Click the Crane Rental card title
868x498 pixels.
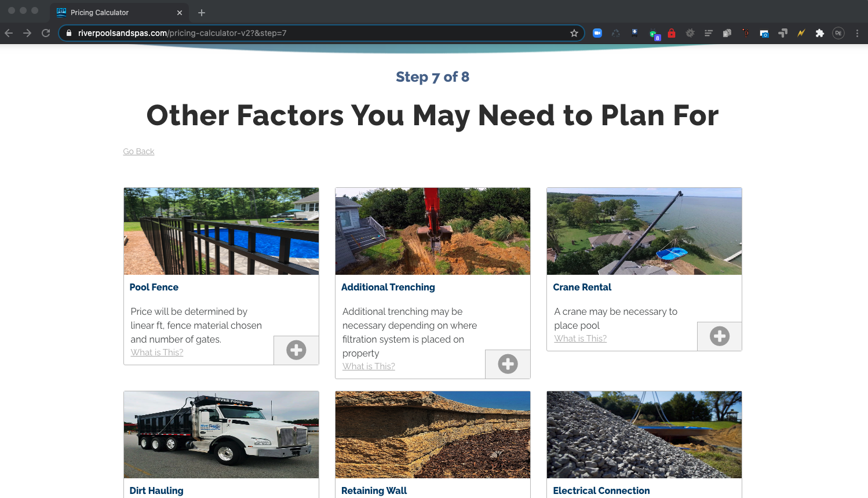click(582, 287)
